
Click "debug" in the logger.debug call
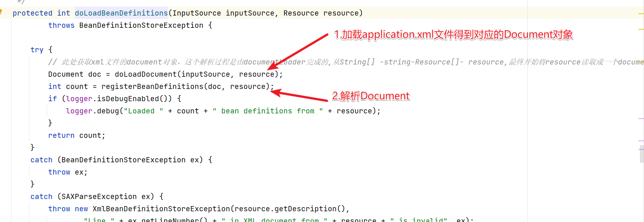(108, 111)
